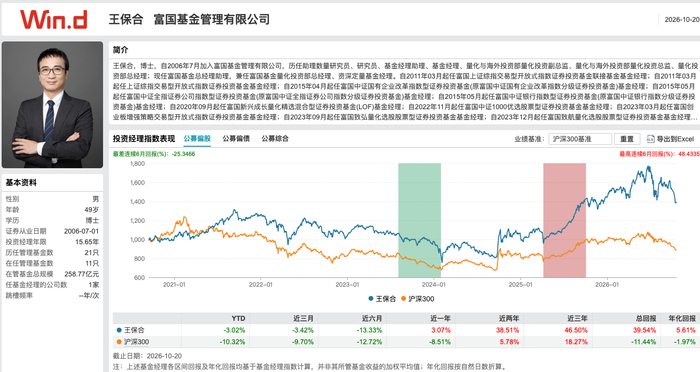Click the Excel export icon
700x372 pixels.
(x=650, y=139)
